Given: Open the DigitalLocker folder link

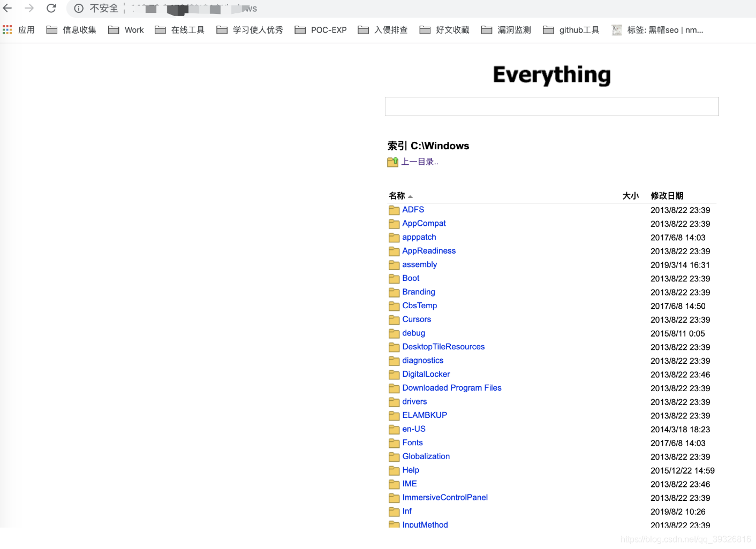Looking at the screenshot, I should (x=426, y=374).
